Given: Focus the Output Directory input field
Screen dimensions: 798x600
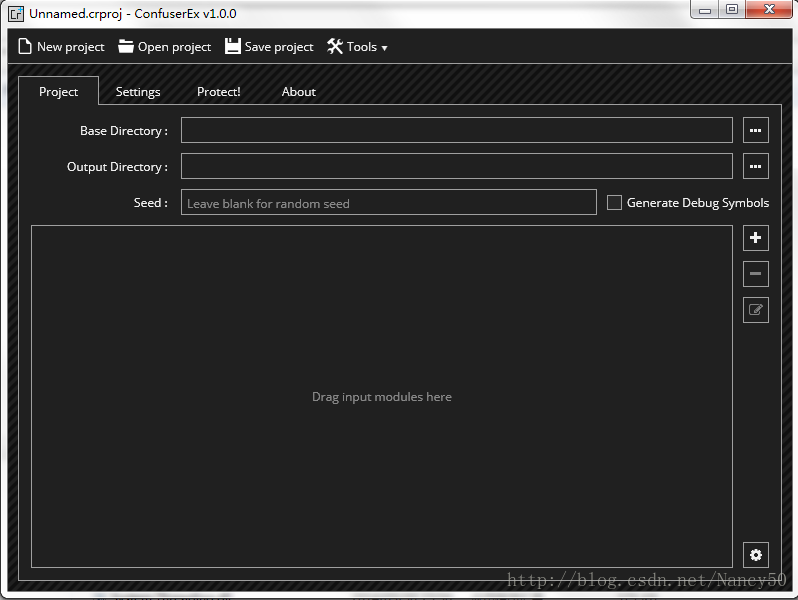Looking at the screenshot, I should (x=457, y=166).
